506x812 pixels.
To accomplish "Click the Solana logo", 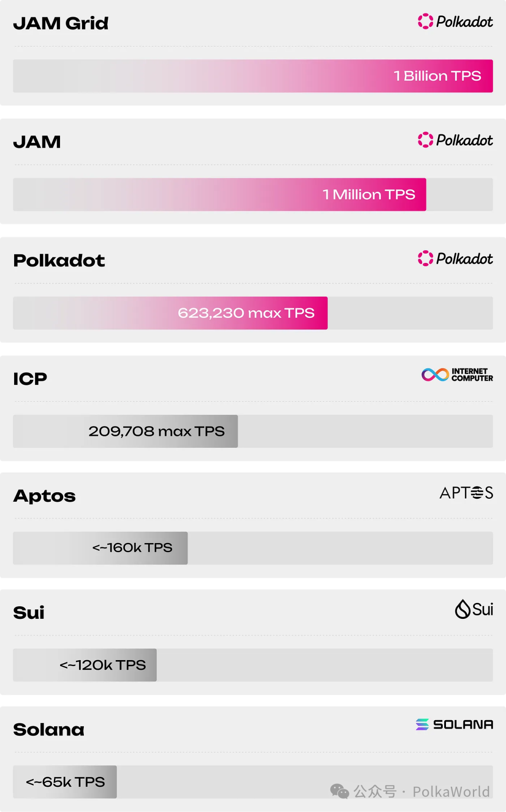I will tap(454, 725).
